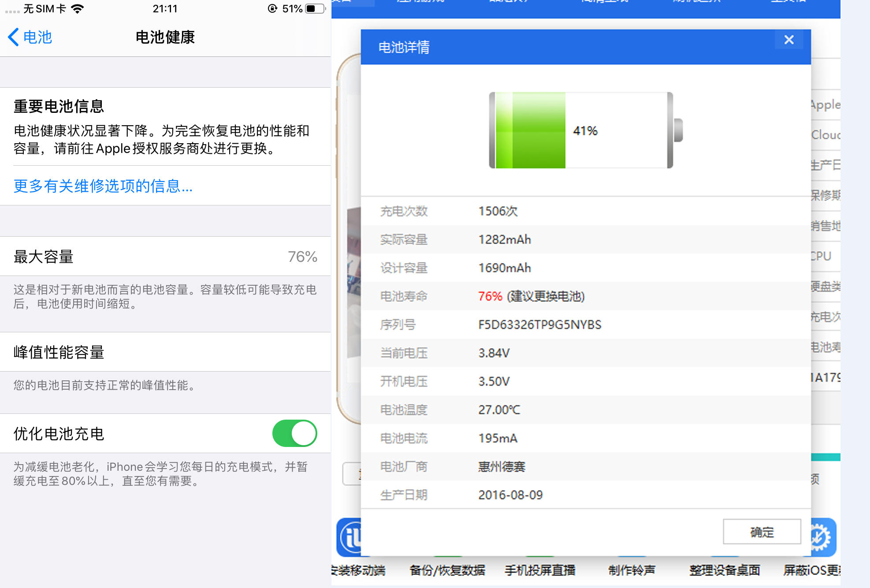Click the 41% battery percentage label
This screenshot has height=588, width=870.
click(585, 131)
